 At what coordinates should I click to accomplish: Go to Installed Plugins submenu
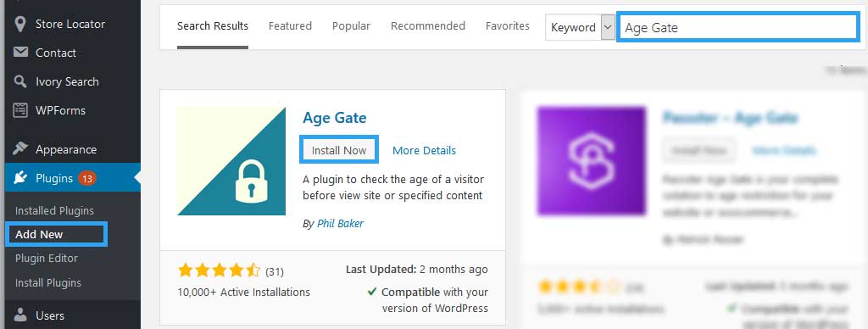point(54,210)
